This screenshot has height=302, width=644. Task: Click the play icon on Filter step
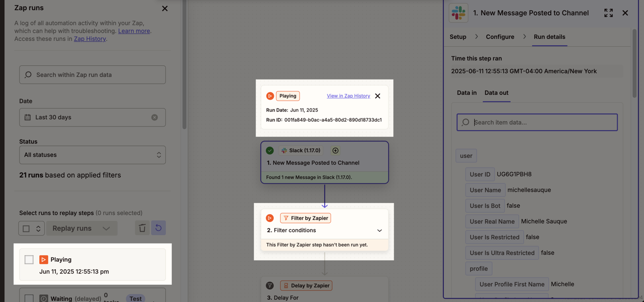[x=270, y=218]
